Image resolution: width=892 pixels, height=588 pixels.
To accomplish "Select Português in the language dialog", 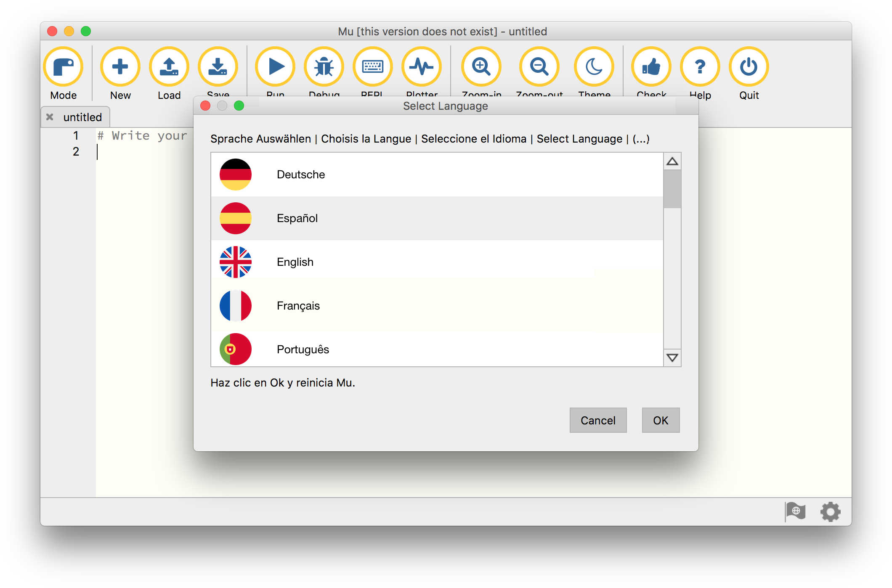I will click(303, 349).
